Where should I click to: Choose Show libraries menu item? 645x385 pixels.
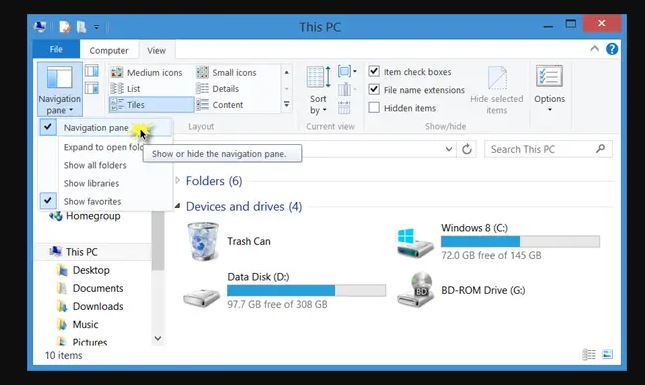point(105,183)
